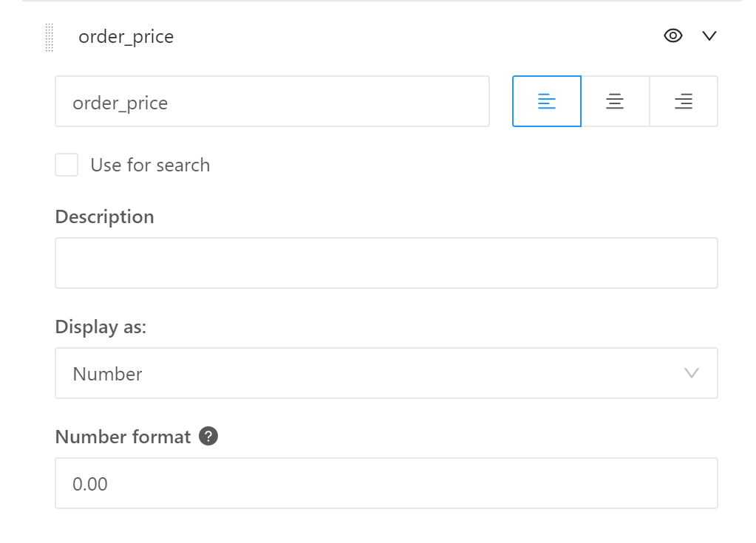Select the Number value in Display as
This screenshot has width=756, height=543.
107,374
